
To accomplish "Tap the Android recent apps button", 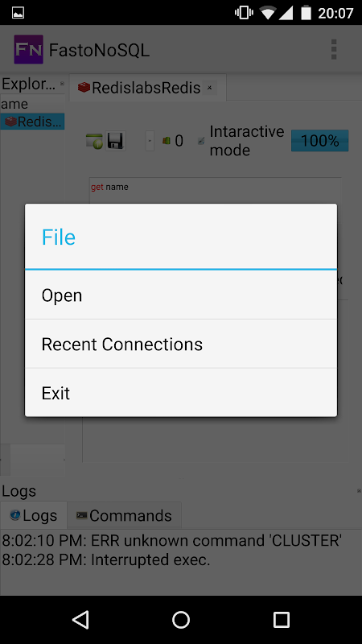I will point(282,619).
